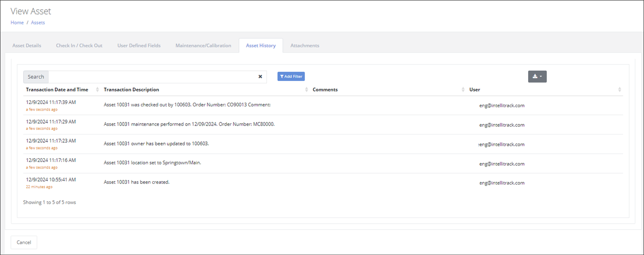This screenshot has width=644, height=255.
Task: Go to the Home breadcrumb link
Action: coord(17,23)
